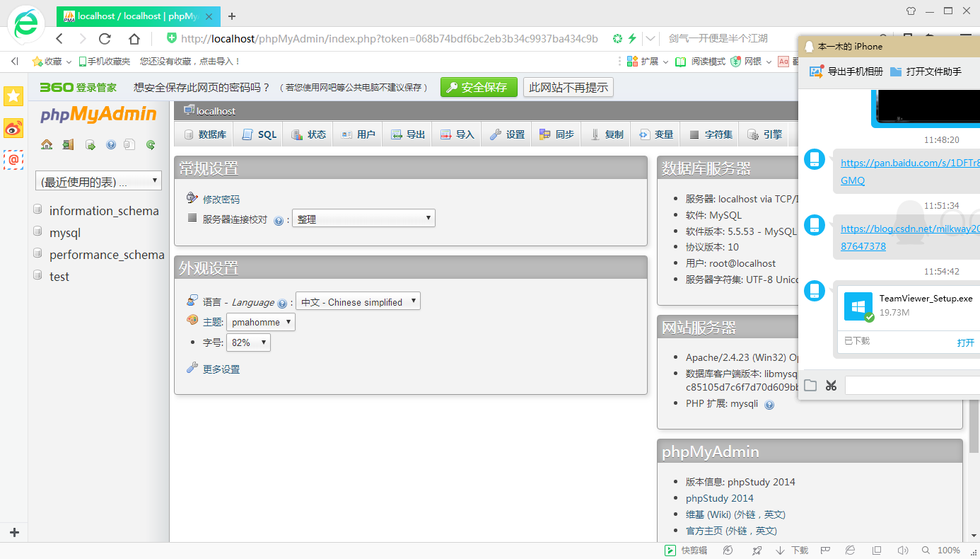Open the 引擎 tab
This screenshot has height=559, width=980.
[x=764, y=134]
